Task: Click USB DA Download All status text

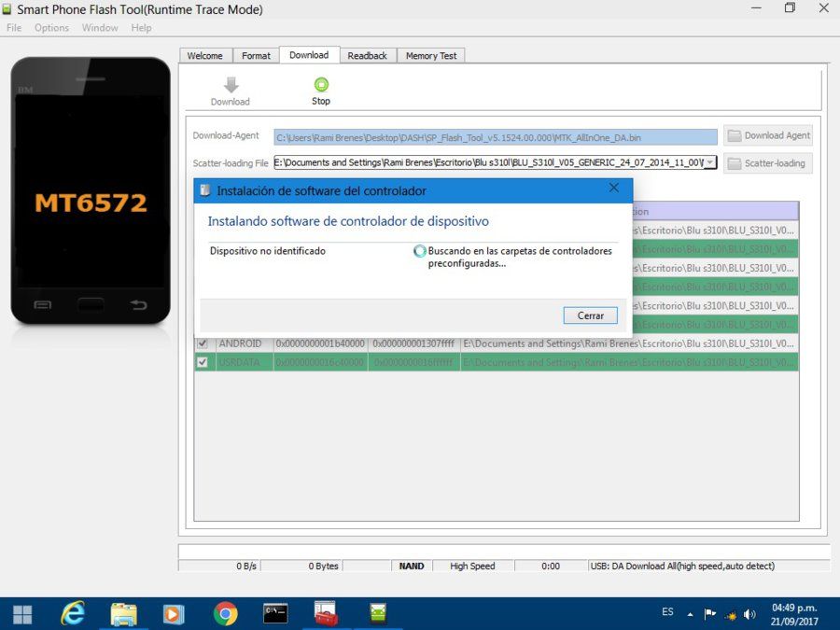Action: [x=682, y=566]
